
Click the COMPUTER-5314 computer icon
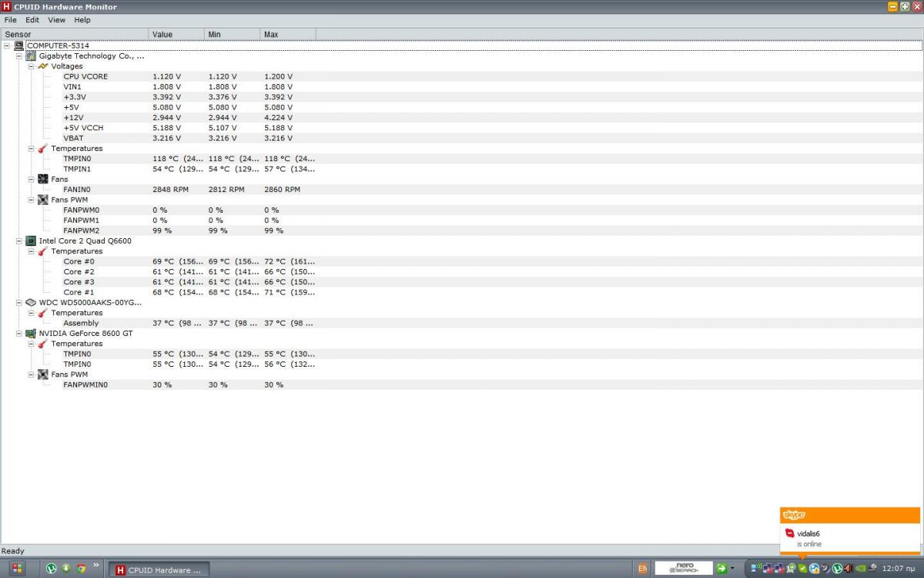[x=19, y=45]
